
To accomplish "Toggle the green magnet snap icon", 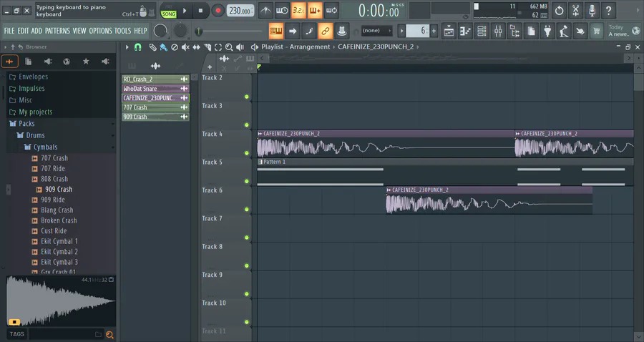I will (x=138, y=47).
